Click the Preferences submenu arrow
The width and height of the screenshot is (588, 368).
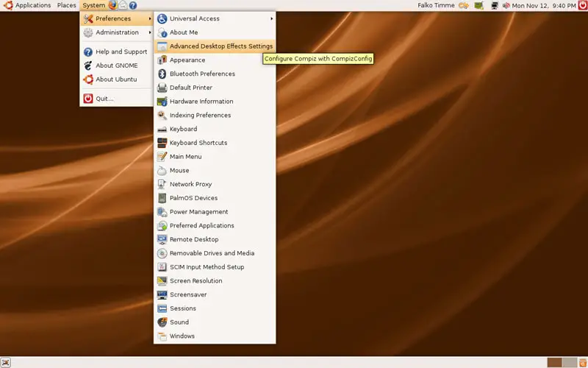[150, 18]
